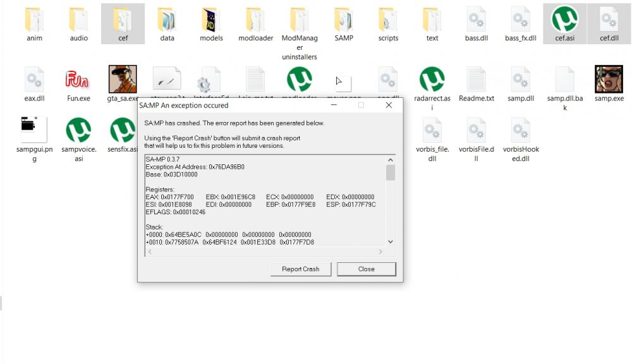Open the data folder
This screenshot has height=364, width=632.
[x=167, y=23]
